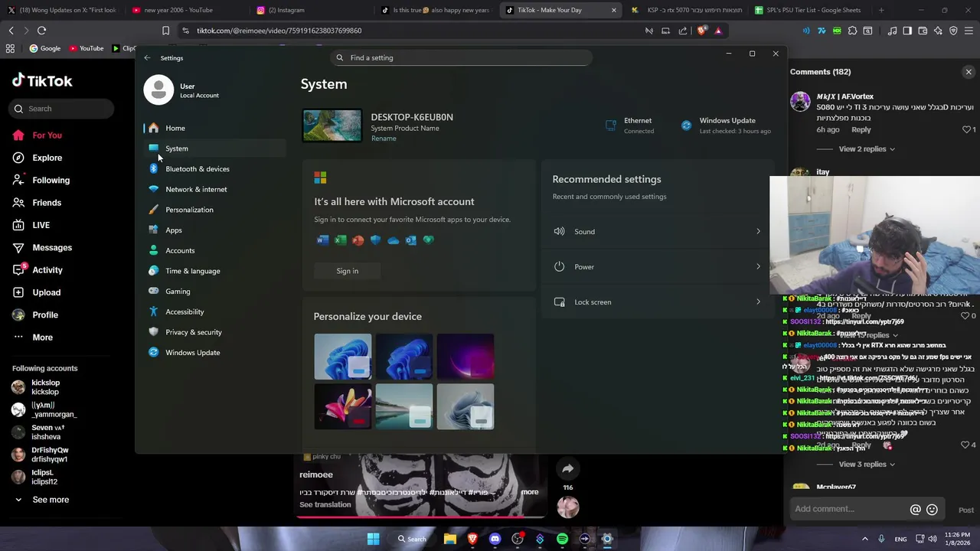Select the first light Windows bloom theme
The height and width of the screenshot is (551, 980).
pyautogui.click(x=343, y=357)
